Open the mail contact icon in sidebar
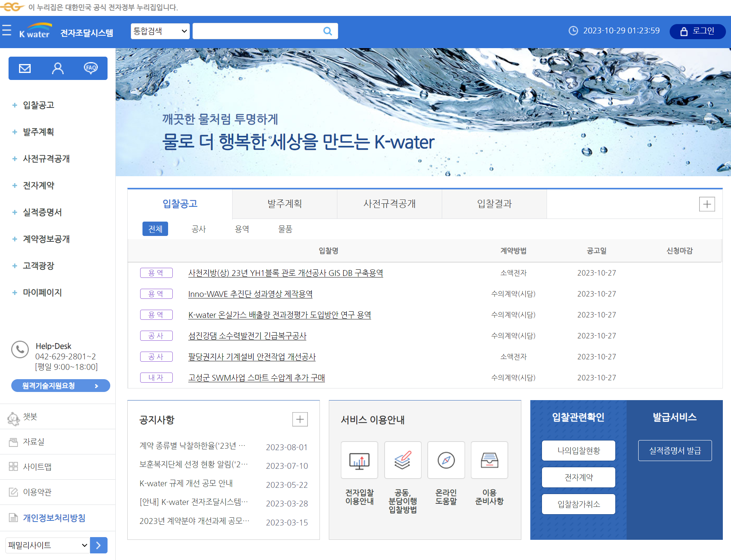 (x=24, y=68)
